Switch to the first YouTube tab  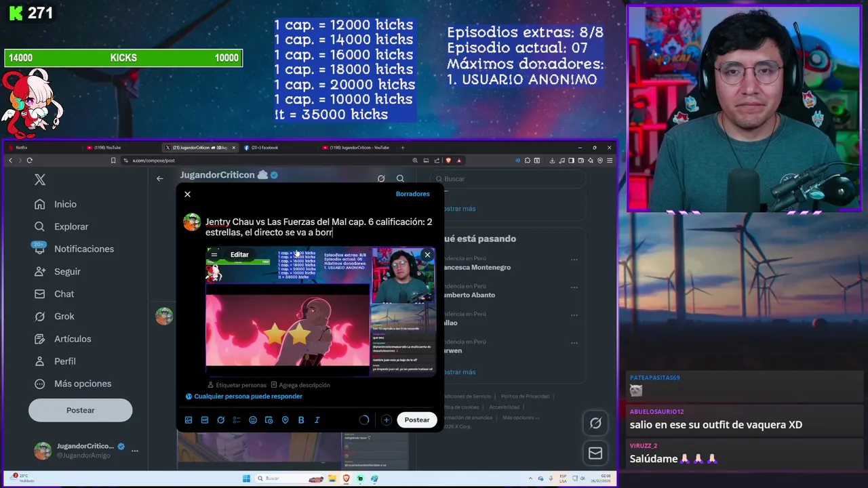122,148
